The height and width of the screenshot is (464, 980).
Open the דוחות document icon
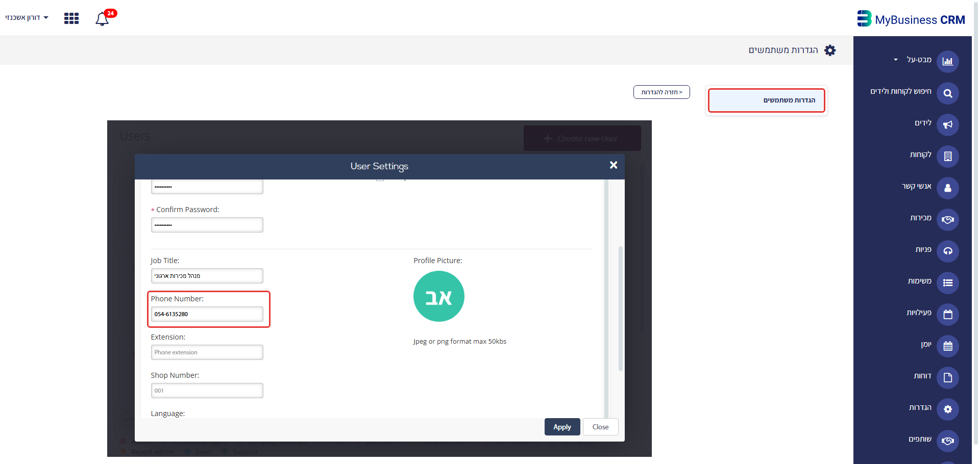948,378
